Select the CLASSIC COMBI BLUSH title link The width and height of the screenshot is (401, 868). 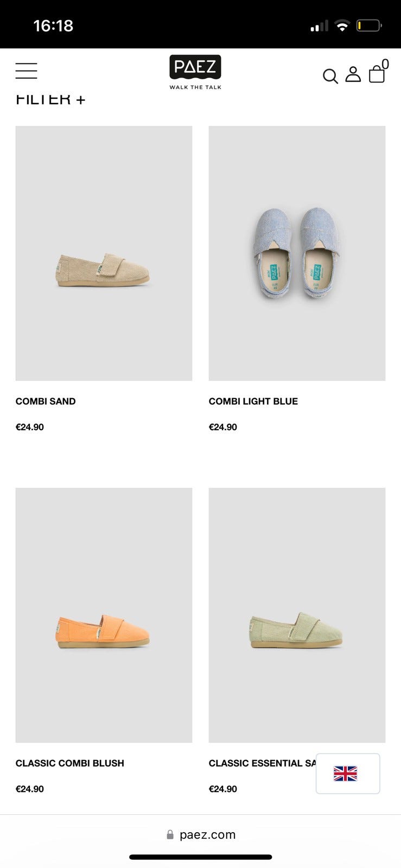70,763
